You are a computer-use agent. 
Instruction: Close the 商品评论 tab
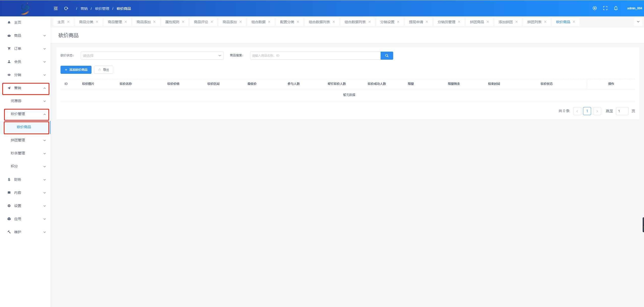[212, 22]
